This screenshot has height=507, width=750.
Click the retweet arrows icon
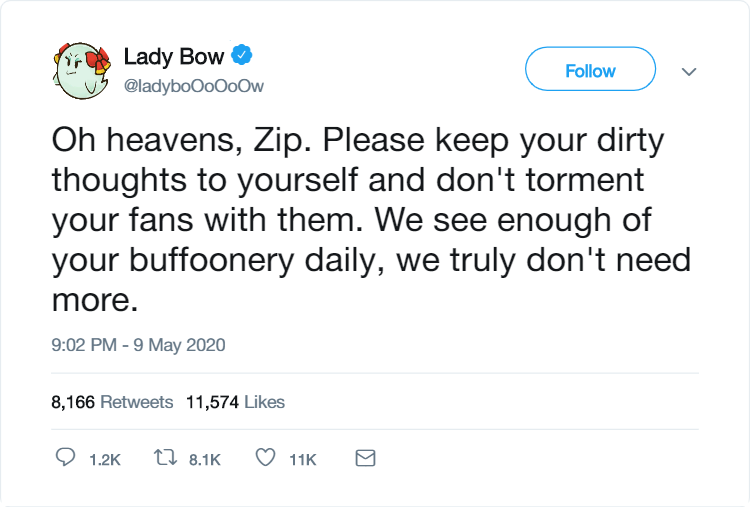(162, 459)
